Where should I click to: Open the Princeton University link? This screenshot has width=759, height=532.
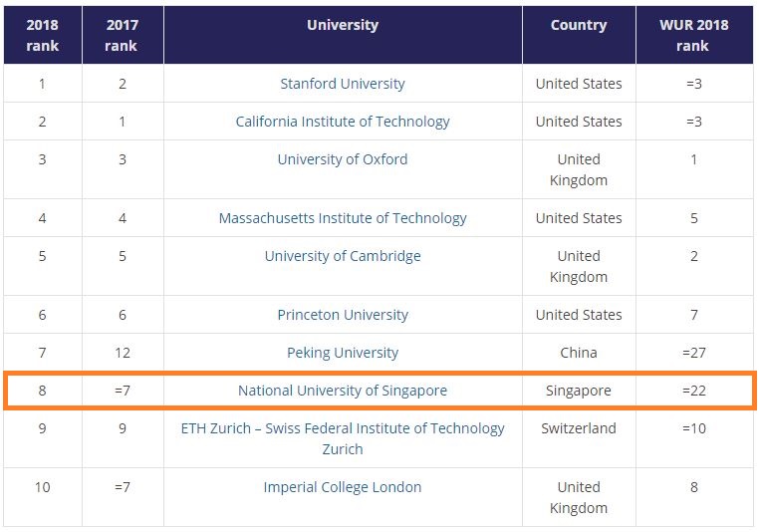(x=343, y=315)
